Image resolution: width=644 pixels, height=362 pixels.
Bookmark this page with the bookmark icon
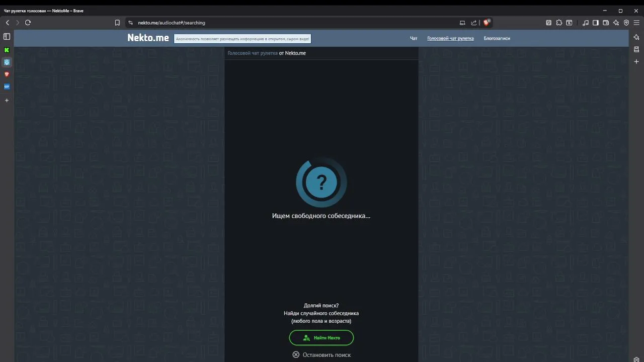(x=117, y=23)
